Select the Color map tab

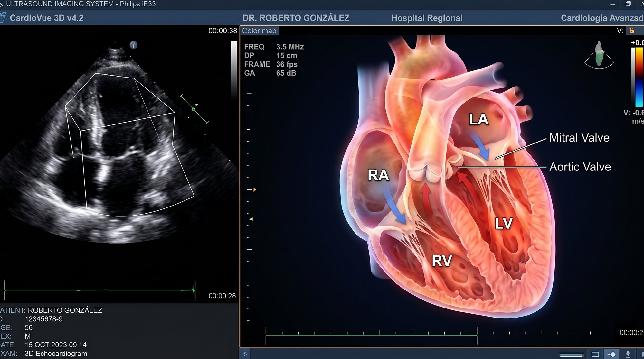click(259, 31)
